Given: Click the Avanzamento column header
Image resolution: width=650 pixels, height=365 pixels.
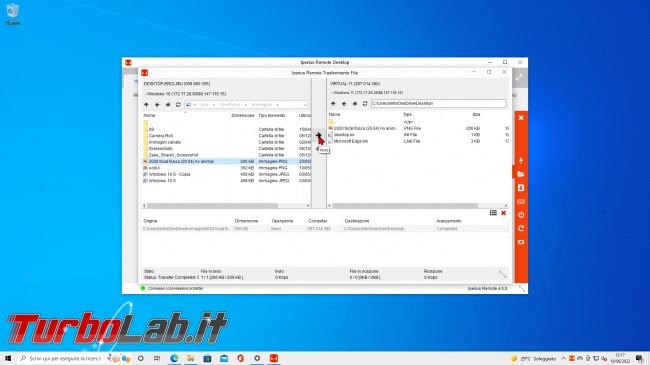Looking at the screenshot, I should (x=449, y=221).
